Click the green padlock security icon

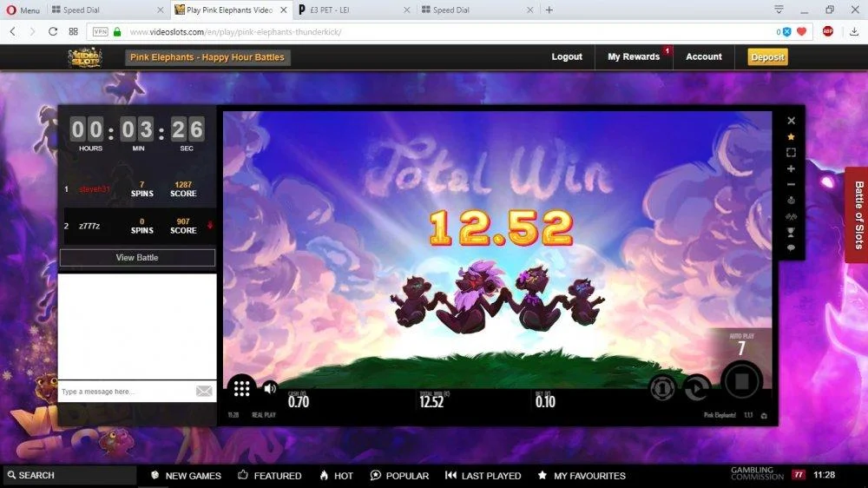[x=117, y=31]
